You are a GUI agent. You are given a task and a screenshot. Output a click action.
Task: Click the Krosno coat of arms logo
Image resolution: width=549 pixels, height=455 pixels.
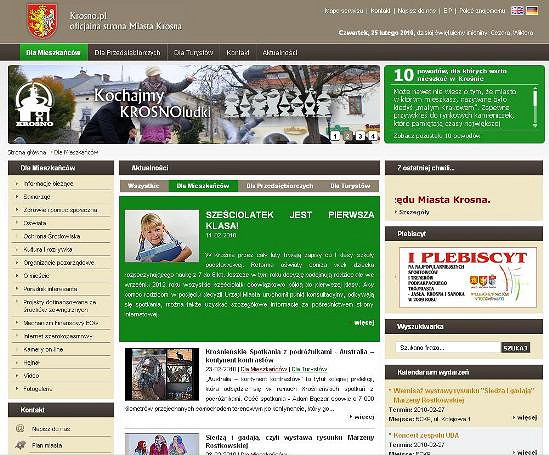pos(42,21)
